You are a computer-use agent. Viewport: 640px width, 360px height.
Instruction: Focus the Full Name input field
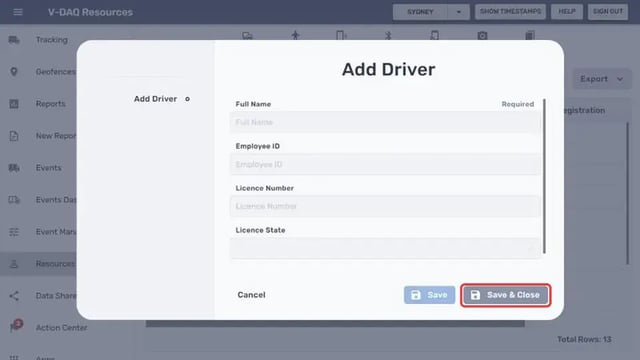coord(386,122)
